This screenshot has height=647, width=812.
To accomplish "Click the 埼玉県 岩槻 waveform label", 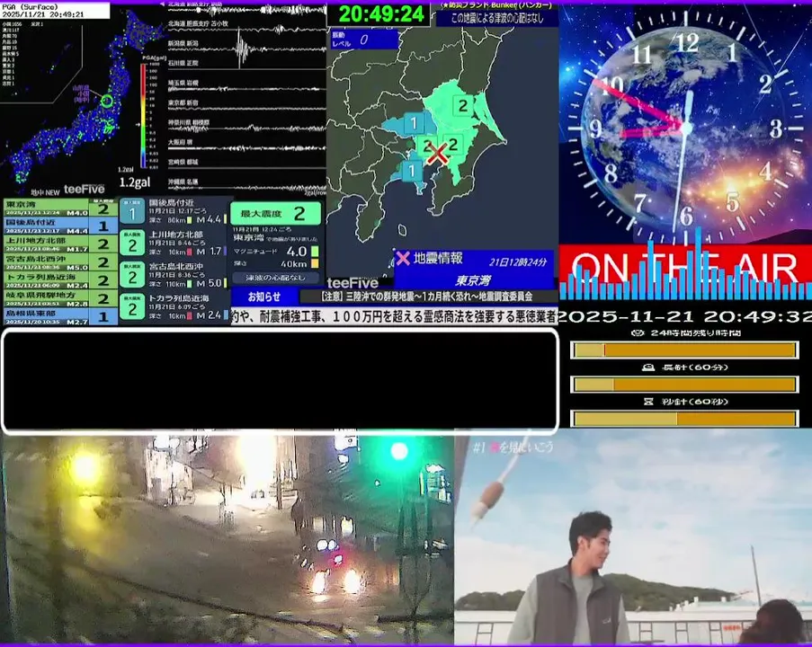I will [x=183, y=83].
